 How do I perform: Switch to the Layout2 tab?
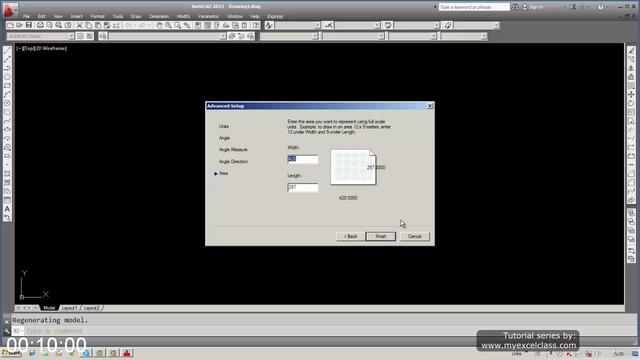click(91, 308)
